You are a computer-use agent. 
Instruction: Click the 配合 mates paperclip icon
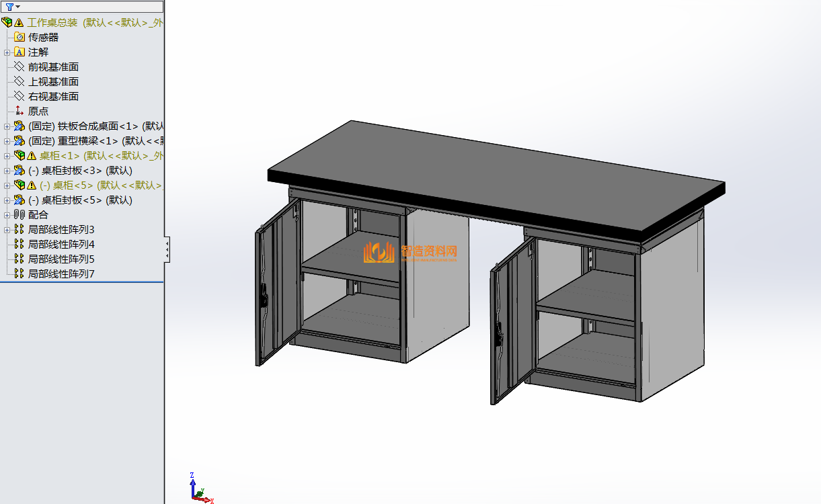tap(19, 214)
